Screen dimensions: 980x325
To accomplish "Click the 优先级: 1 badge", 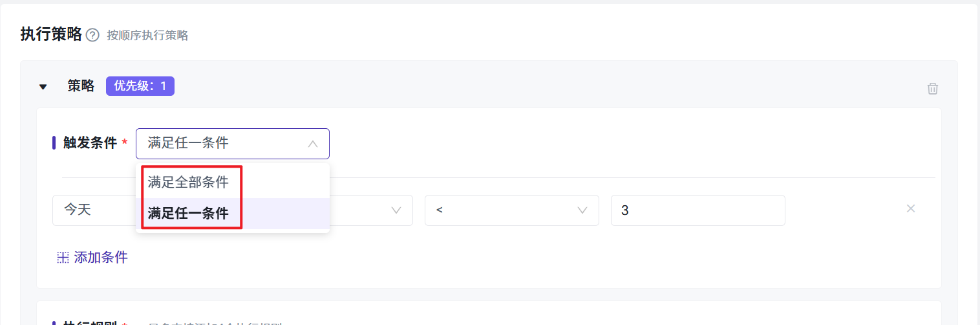I will click(x=140, y=86).
